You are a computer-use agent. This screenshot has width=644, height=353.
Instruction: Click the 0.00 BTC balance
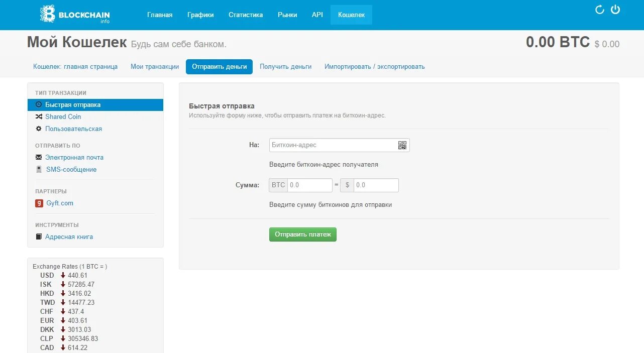coord(558,42)
